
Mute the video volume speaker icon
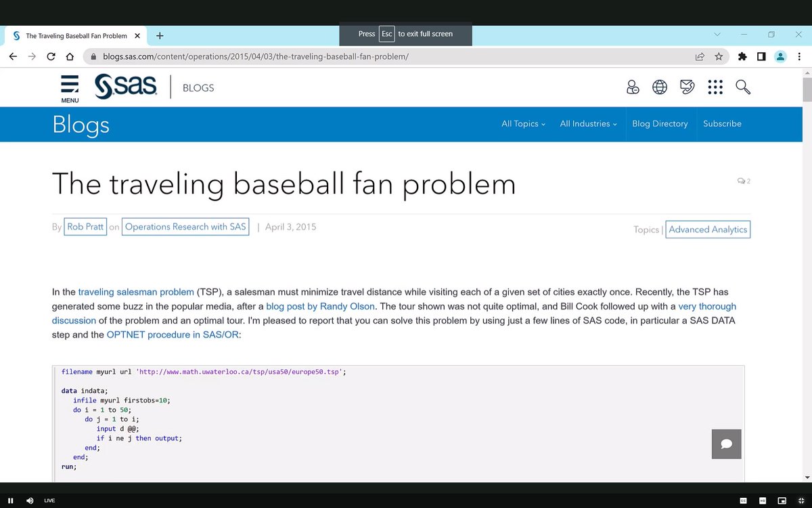[x=30, y=501]
